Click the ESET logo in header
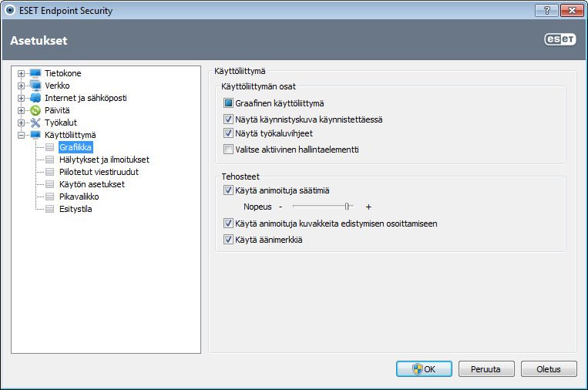Screen dimensions: 588x390 click(x=560, y=39)
